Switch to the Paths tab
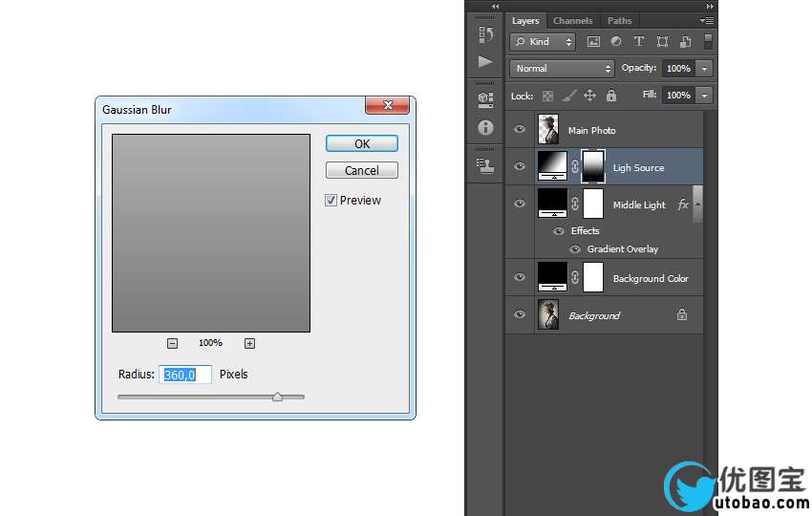The width and height of the screenshot is (812, 516). click(x=619, y=21)
